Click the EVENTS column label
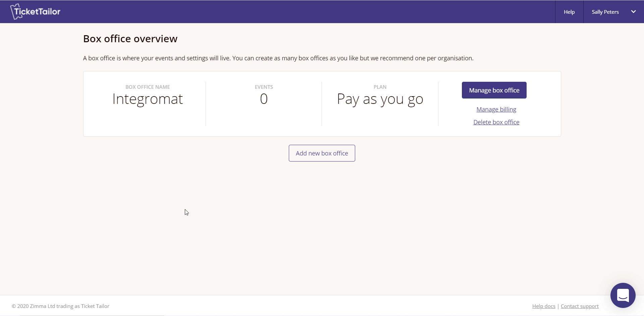This screenshot has height=316, width=644. coord(264,87)
